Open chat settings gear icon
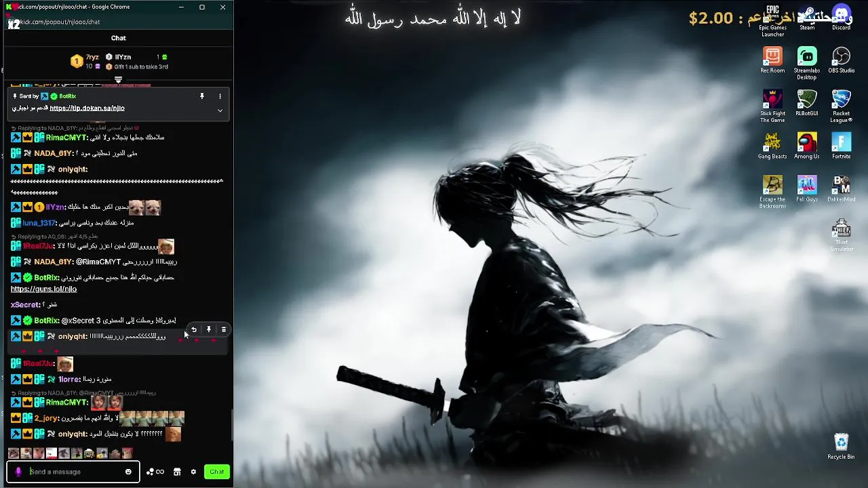The height and width of the screenshot is (488, 868). 193,472
